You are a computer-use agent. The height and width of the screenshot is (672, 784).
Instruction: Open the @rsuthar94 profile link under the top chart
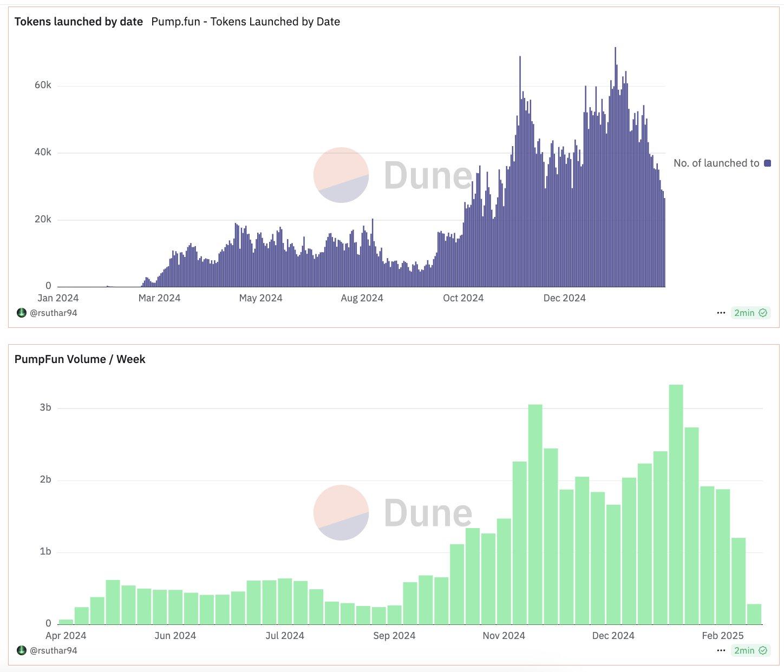pyautogui.click(x=53, y=313)
